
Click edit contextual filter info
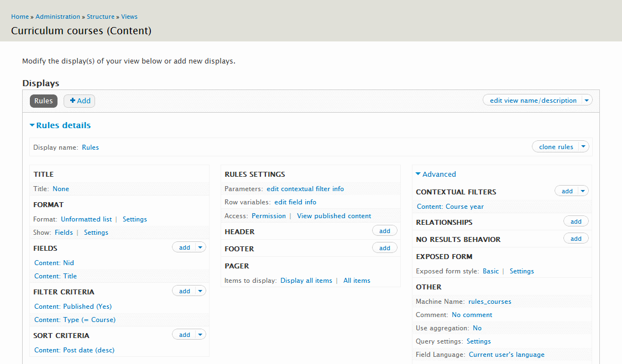click(305, 188)
